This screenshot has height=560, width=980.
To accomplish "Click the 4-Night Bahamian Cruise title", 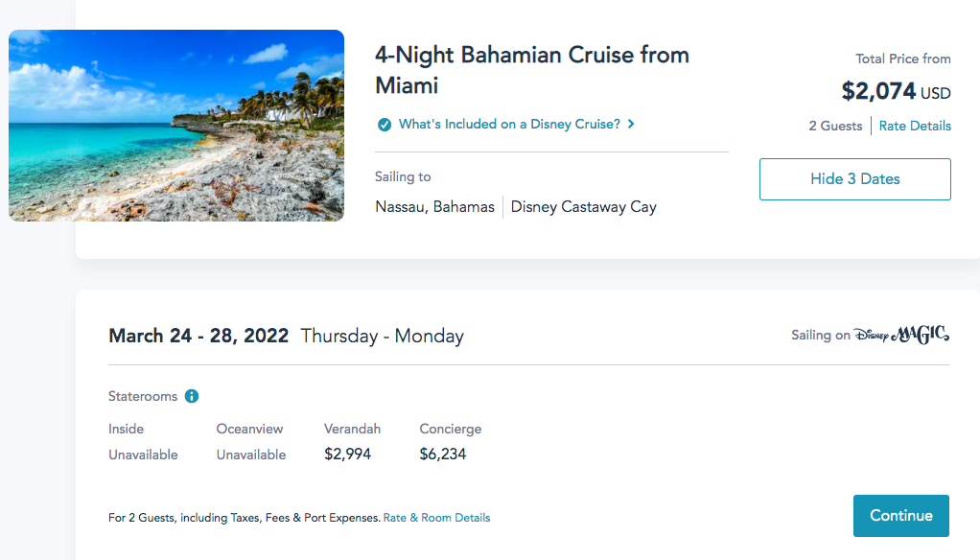I will coord(531,70).
